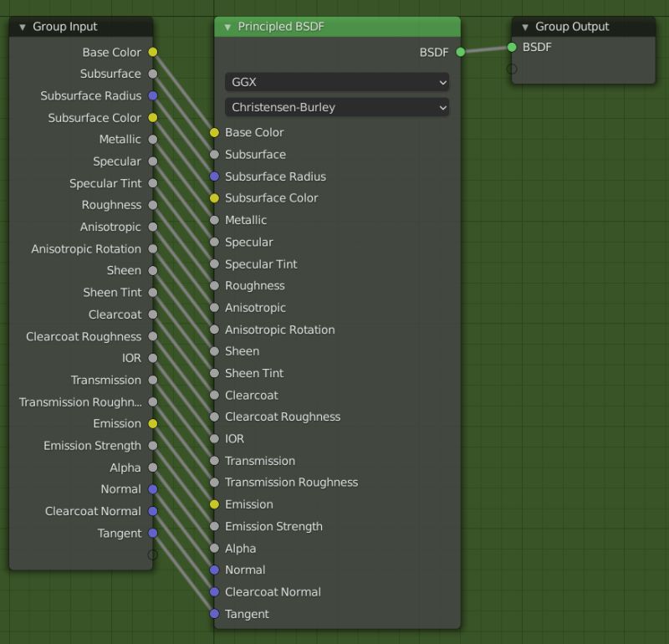
Task: Click the Clearcoat Normal input socket
Action: tap(215, 591)
